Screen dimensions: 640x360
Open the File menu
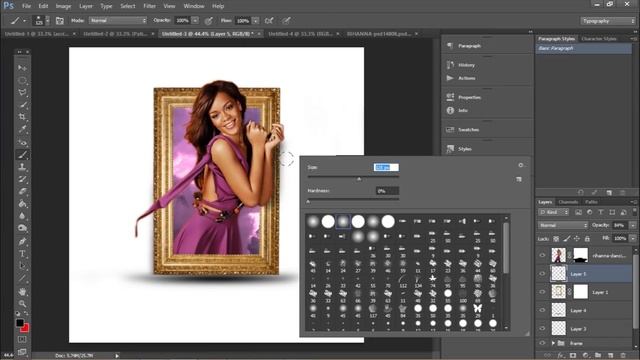(27, 6)
